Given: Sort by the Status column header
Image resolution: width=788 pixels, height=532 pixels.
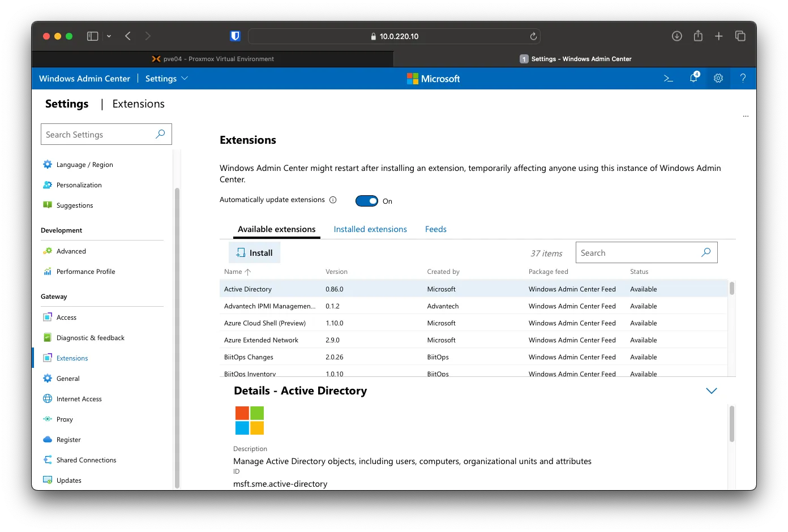Looking at the screenshot, I should point(639,272).
